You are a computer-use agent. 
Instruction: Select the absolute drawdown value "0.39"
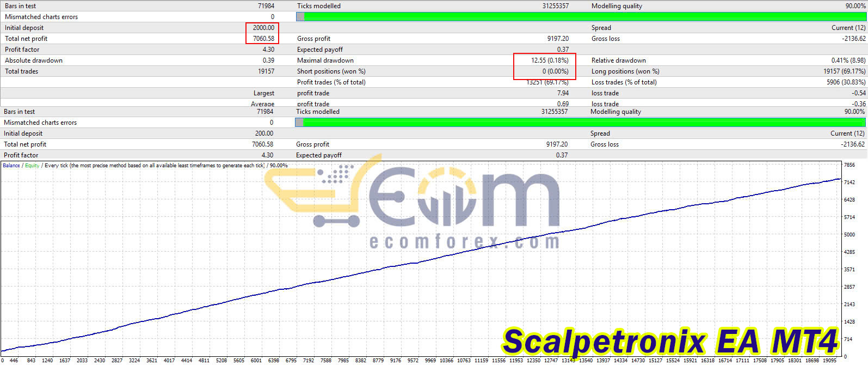coord(268,60)
